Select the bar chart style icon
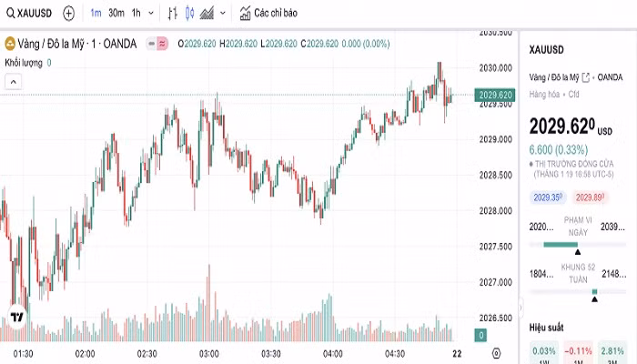The width and height of the screenshot is (637, 364). (x=173, y=14)
